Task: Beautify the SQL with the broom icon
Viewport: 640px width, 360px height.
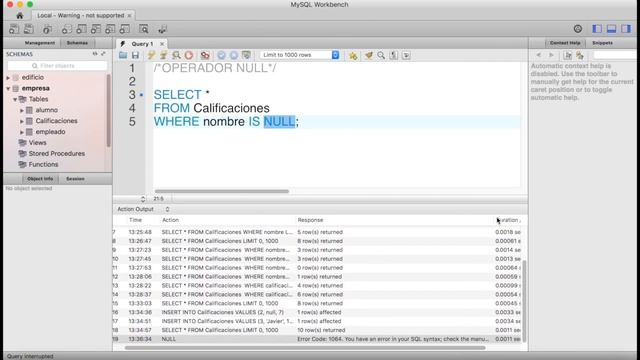Action: pyautogui.click(x=369, y=55)
